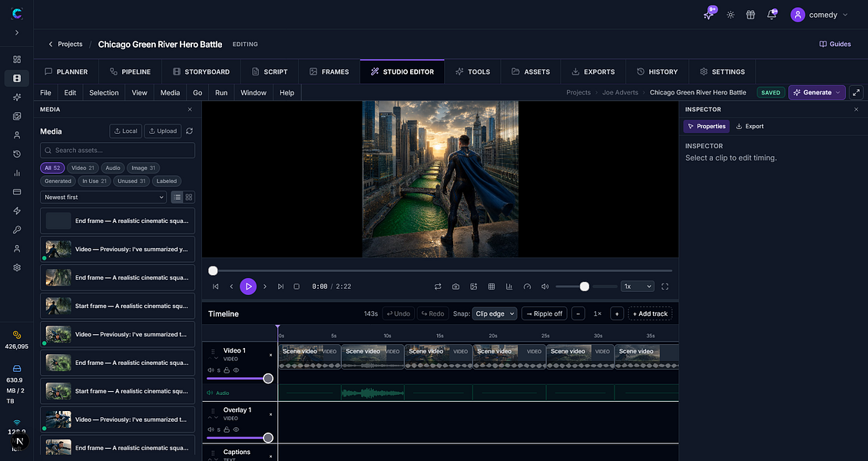Click the Upload button in Media
The width and height of the screenshot is (868, 461).
(x=163, y=131)
